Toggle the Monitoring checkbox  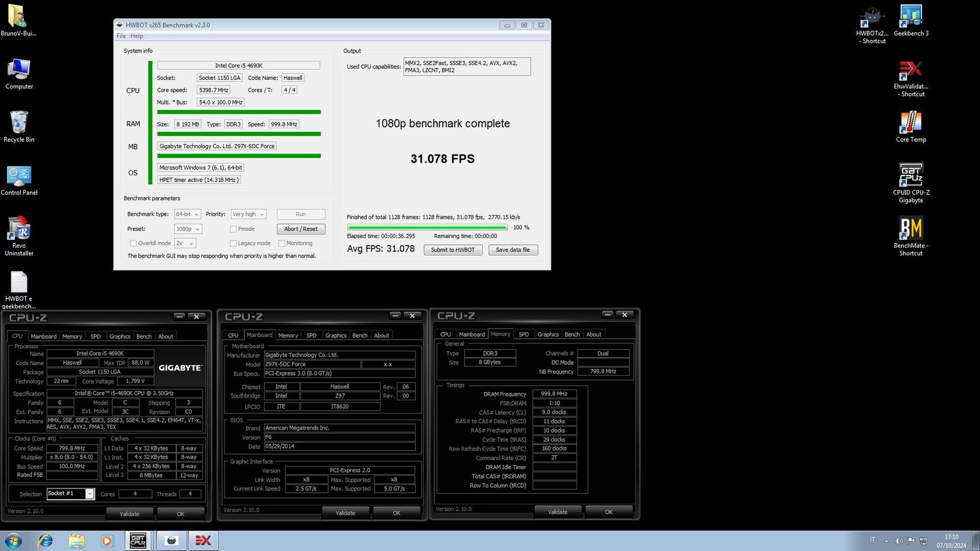tap(282, 243)
